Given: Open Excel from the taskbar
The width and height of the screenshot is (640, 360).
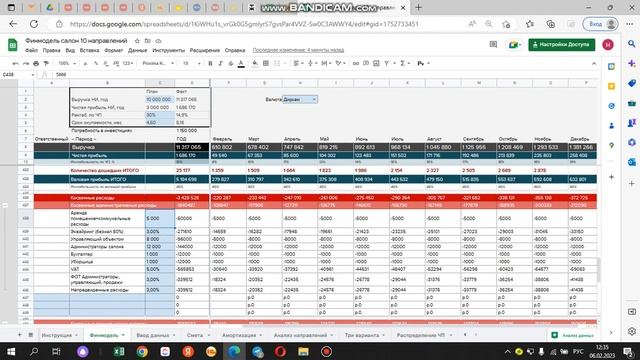Looking at the screenshot, I should (x=119, y=351).
